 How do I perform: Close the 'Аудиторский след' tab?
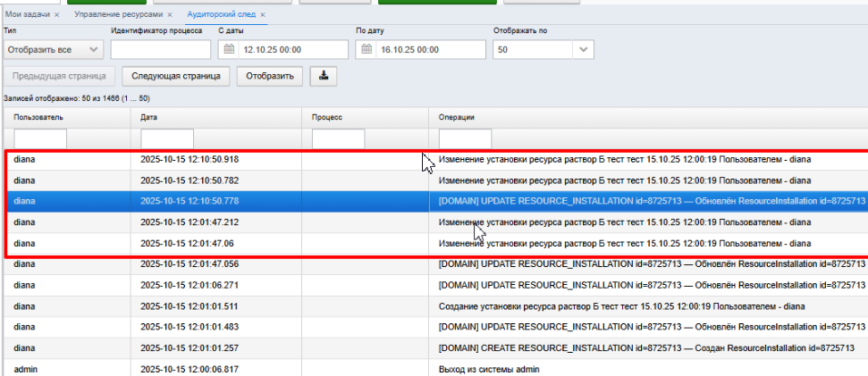click(x=263, y=15)
